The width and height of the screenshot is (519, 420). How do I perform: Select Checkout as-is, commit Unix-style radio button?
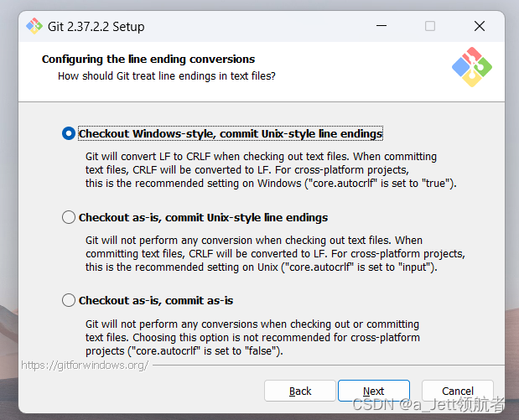[69, 217]
